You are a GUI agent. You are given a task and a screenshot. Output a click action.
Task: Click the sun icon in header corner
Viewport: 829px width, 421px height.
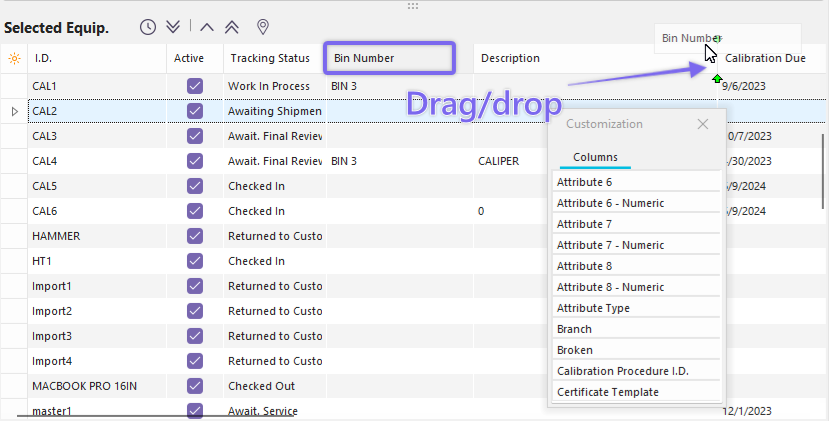click(14, 58)
